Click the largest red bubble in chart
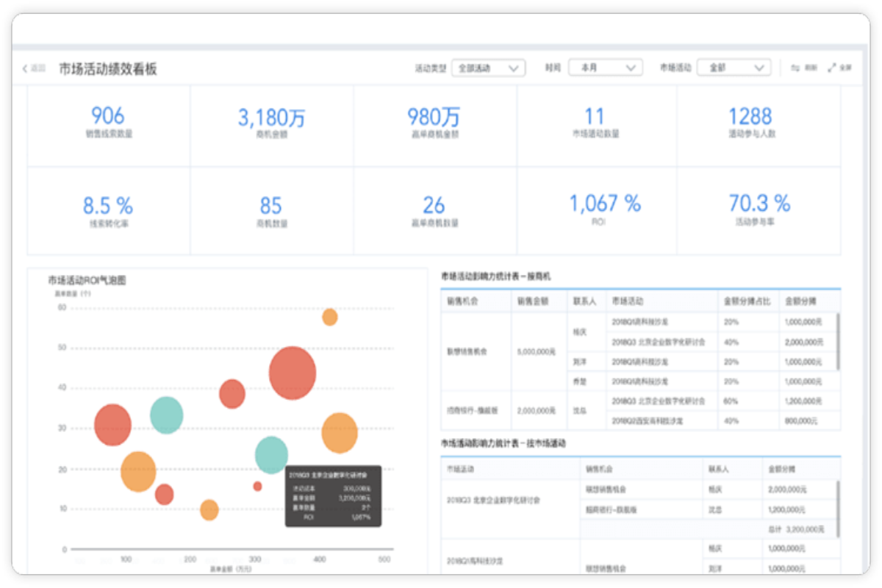This screenshot has width=882, height=588. pyautogui.click(x=292, y=373)
